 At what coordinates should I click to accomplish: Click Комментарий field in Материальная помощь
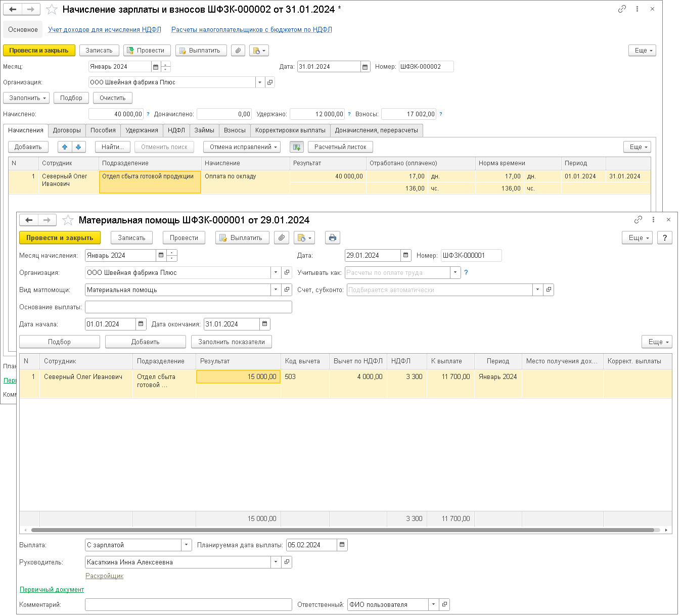coord(189,604)
